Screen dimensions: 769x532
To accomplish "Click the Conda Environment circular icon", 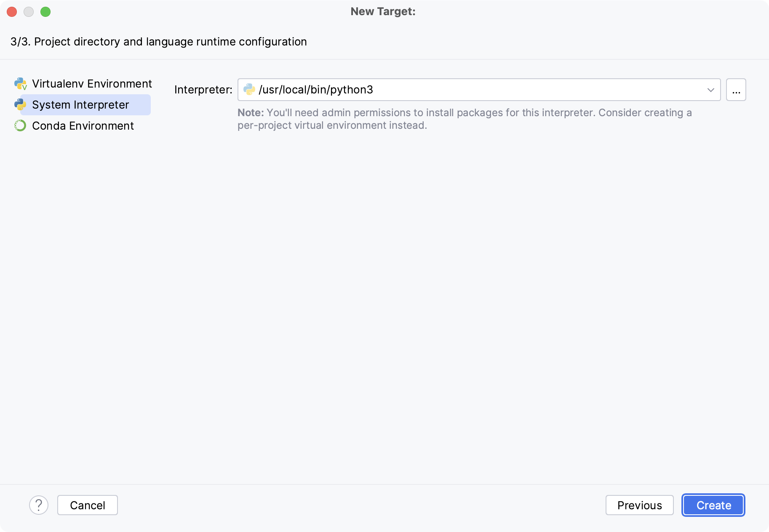I will (x=20, y=125).
